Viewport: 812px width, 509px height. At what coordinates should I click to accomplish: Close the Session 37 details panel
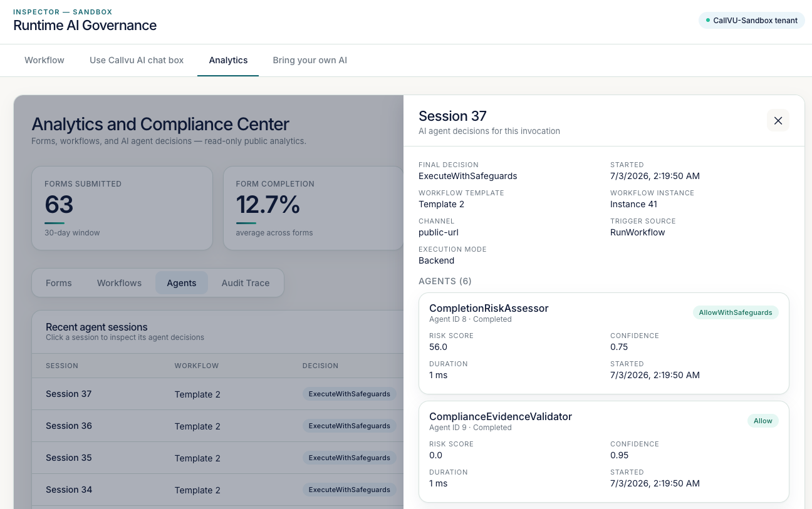pos(778,120)
